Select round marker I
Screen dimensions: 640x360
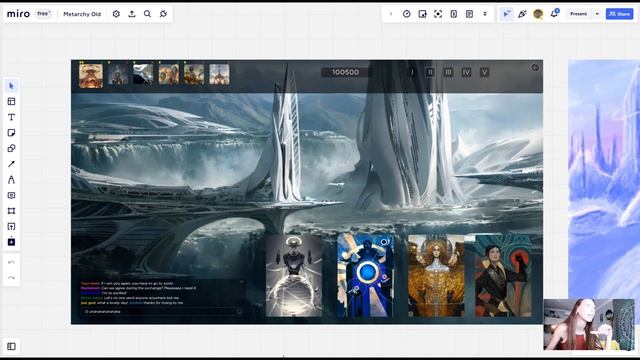coord(412,72)
